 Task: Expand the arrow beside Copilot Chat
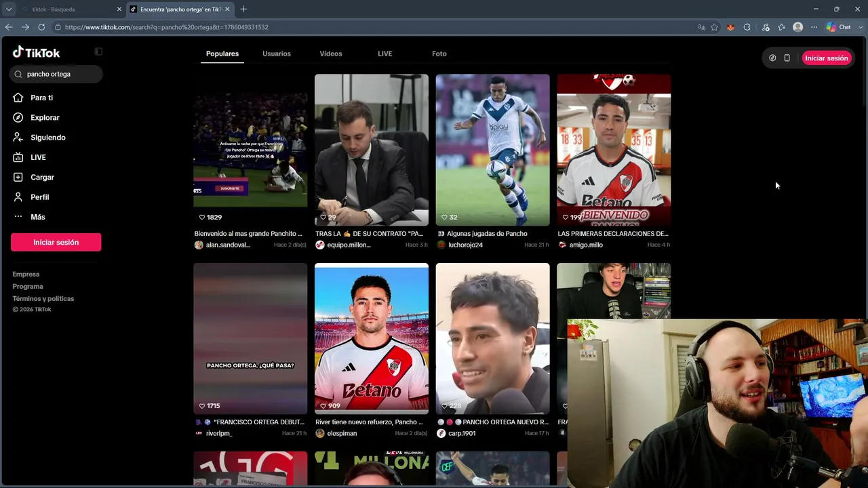(x=861, y=27)
